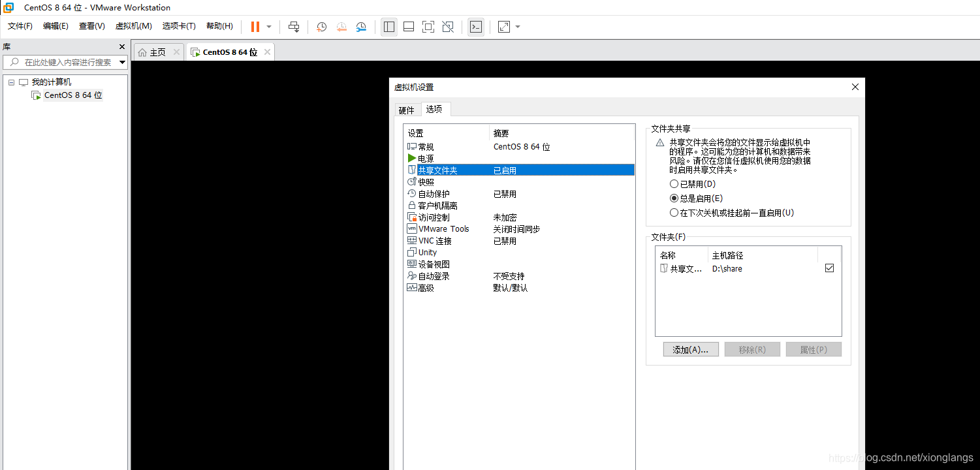The width and height of the screenshot is (980, 470).
Task: Click the 主机路径 column header
Action: (x=763, y=255)
